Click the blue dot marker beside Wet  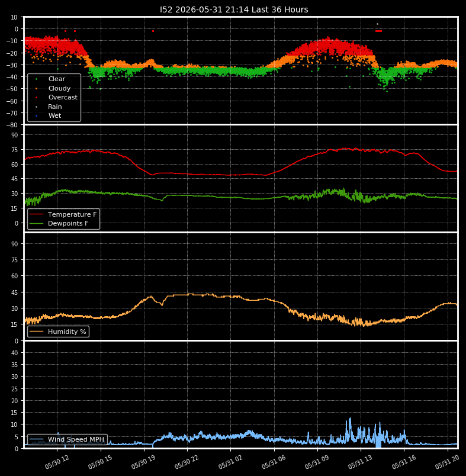click(x=37, y=115)
